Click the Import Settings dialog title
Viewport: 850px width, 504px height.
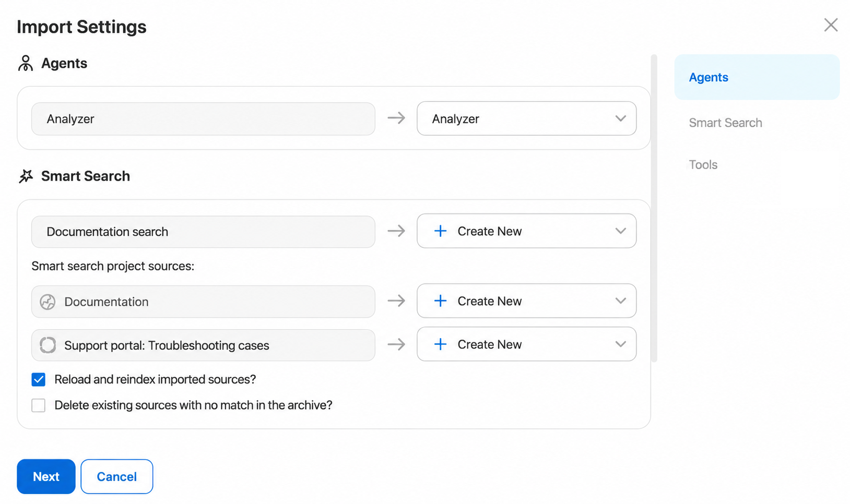point(81,27)
